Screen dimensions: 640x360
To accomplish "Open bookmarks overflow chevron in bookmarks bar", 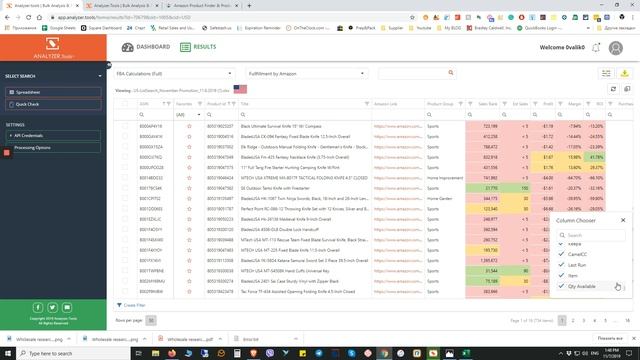I will point(588,28).
